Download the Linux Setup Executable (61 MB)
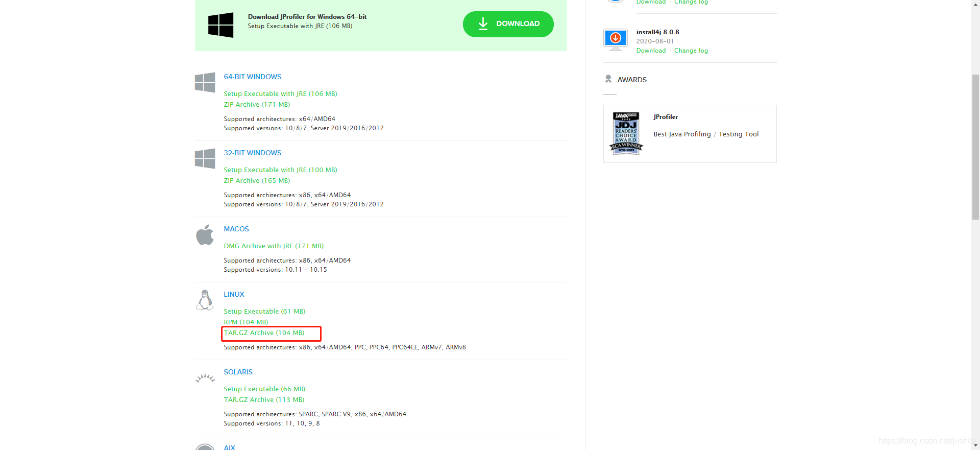The image size is (980, 450). coord(264,311)
